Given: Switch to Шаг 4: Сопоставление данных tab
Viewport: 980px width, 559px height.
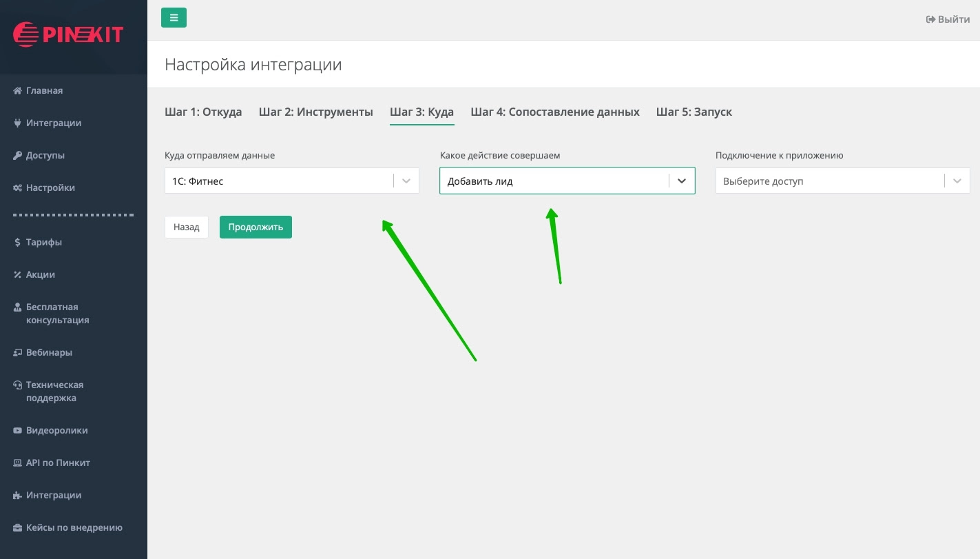Looking at the screenshot, I should (x=555, y=112).
